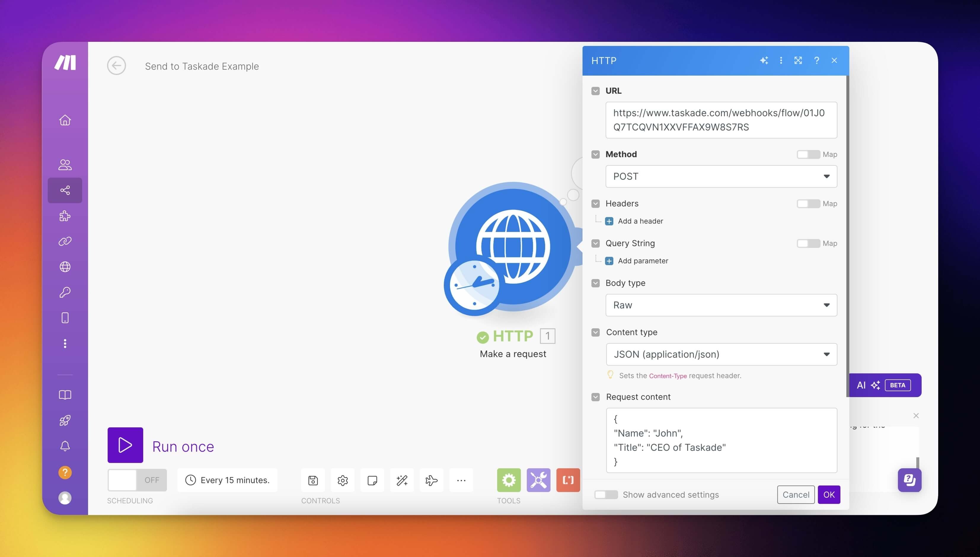Open the Connections link icon in sidebar
980x557 pixels.
click(x=65, y=241)
